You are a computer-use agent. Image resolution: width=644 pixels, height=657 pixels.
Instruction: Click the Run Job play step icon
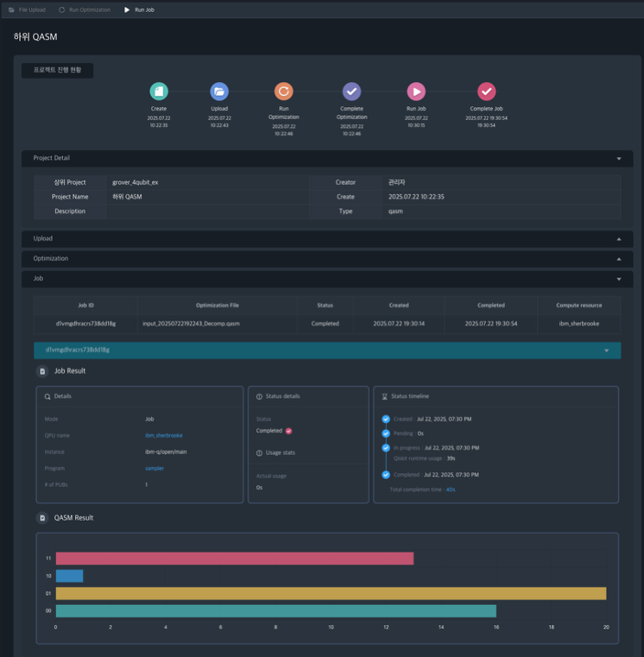coord(416,92)
